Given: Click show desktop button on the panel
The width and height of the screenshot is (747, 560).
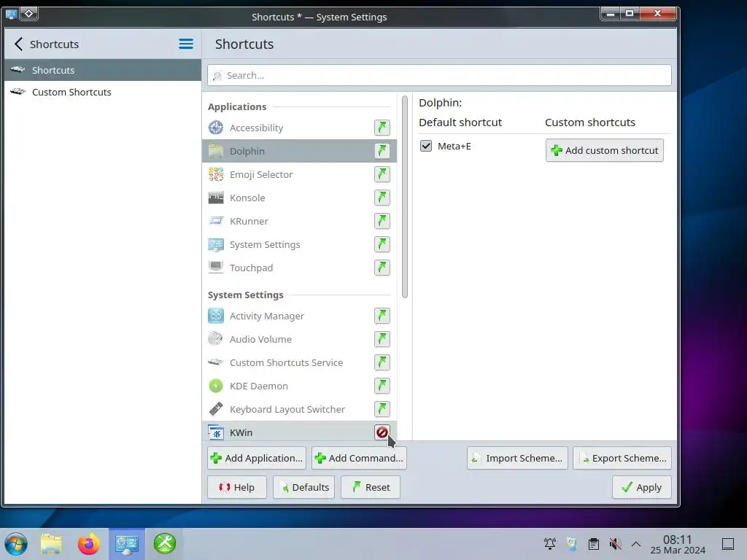Looking at the screenshot, I should pos(728,544).
